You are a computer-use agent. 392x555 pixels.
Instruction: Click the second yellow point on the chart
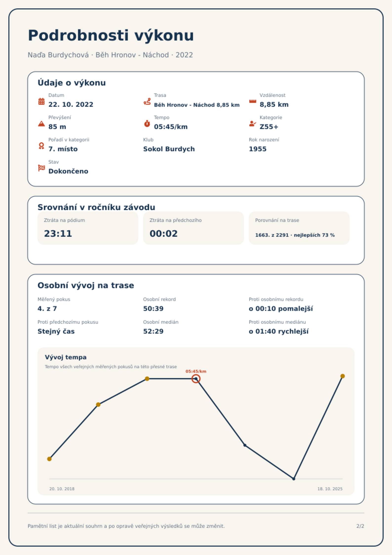(98, 405)
